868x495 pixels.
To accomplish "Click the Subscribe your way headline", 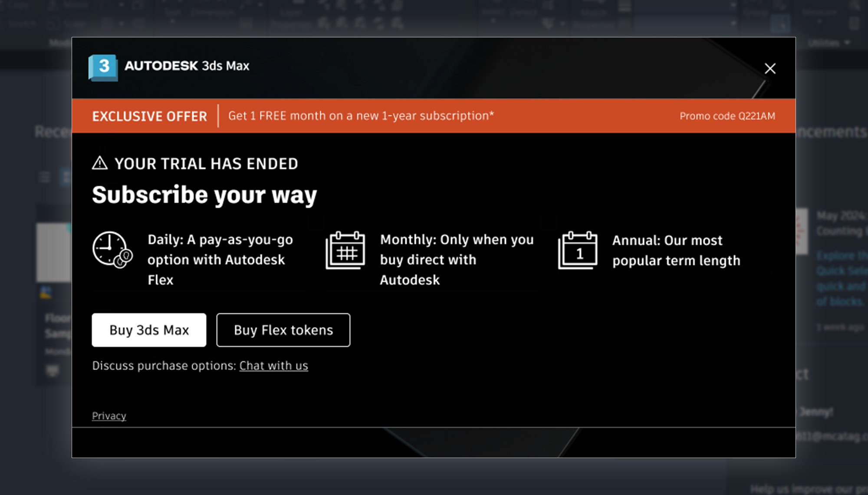I will tap(204, 195).
